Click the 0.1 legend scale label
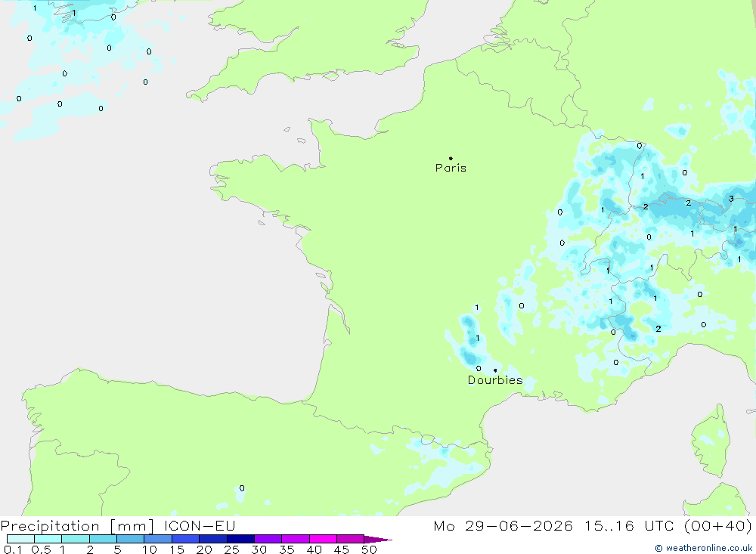Viewport: 756px width, 554px height. (x=13, y=549)
